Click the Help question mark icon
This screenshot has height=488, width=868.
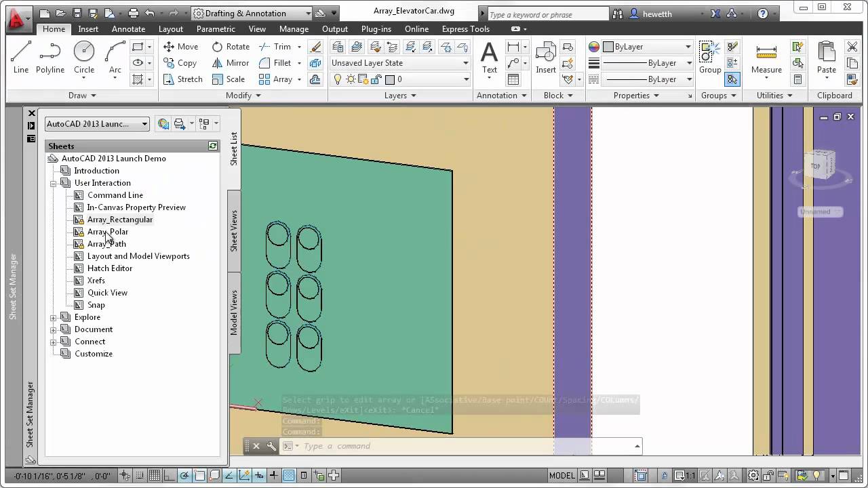pyautogui.click(x=763, y=14)
